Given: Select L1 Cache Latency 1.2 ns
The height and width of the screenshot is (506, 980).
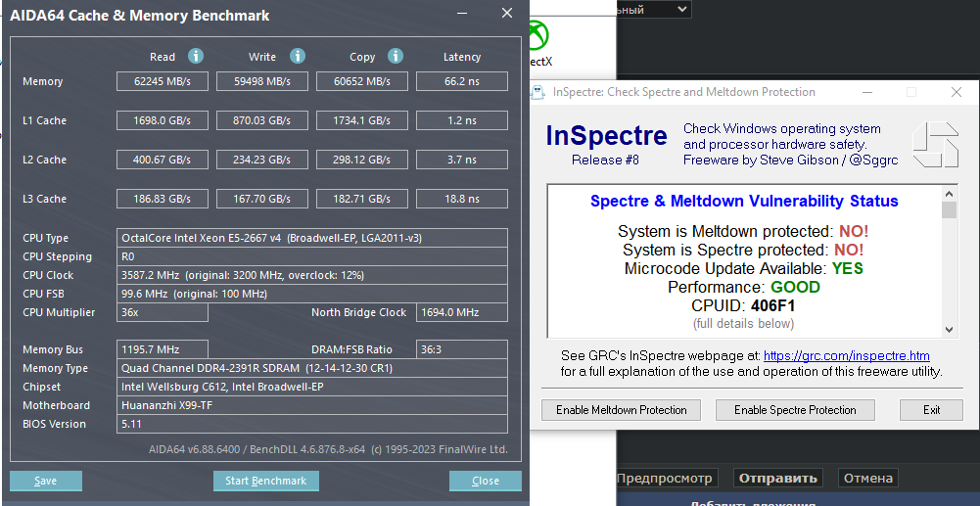Looking at the screenshot, I should [462, 120].
